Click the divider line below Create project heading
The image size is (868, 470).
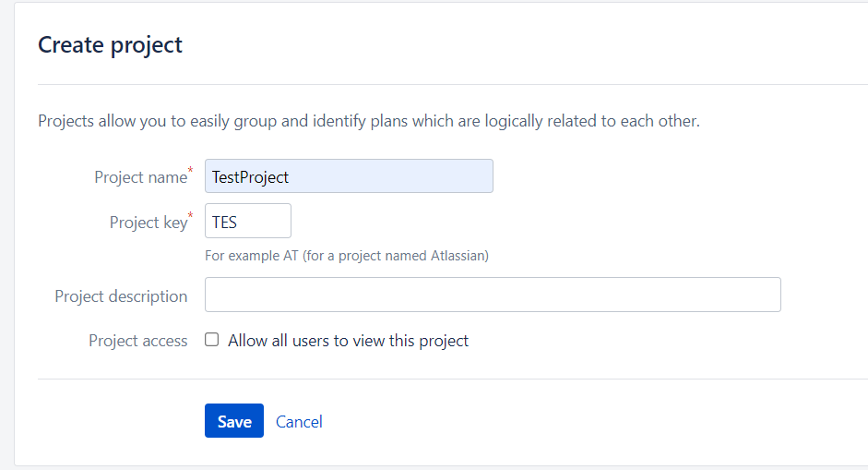pyautogui.click(x=453, y=84)
